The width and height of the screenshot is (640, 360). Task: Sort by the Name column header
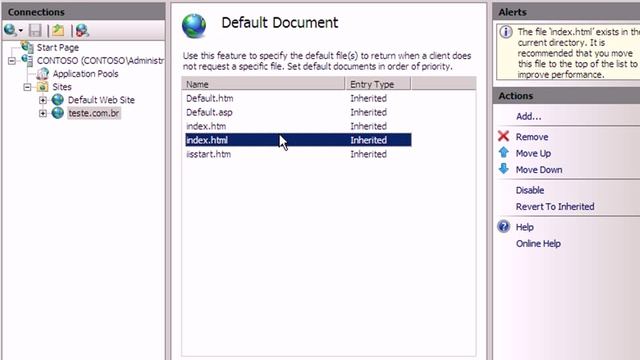click(263, 84)
